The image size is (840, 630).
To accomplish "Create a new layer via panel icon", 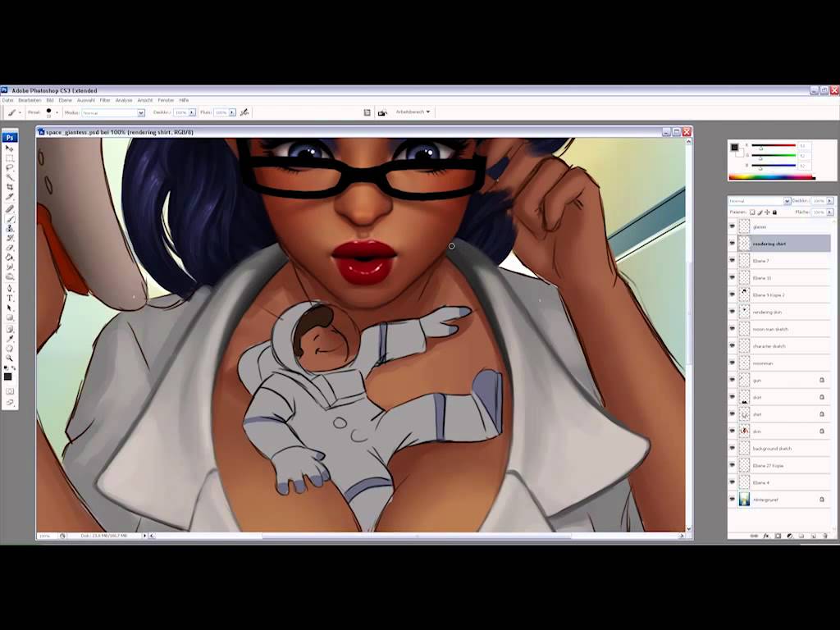I will pos(814,536).
